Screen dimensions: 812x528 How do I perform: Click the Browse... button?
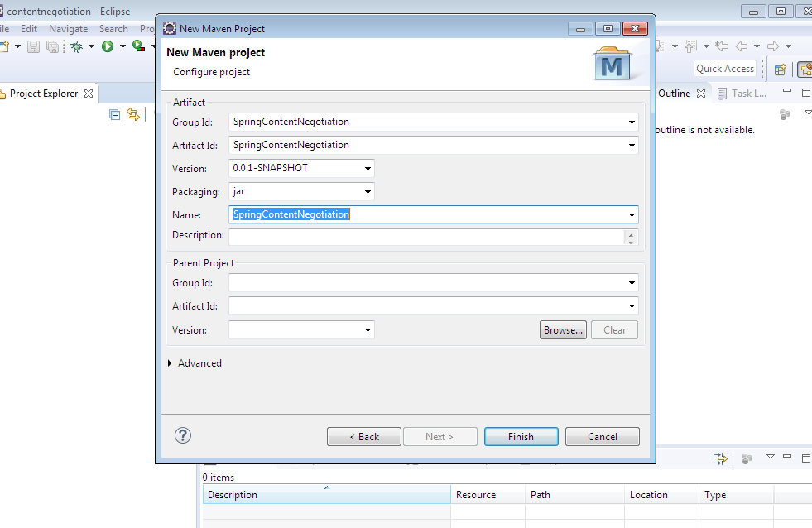click(563, 330)
